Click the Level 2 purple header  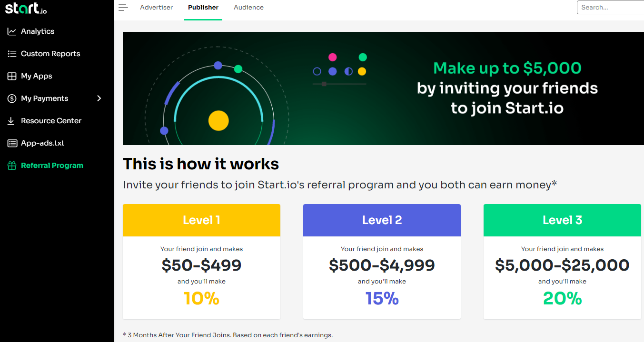coord(382,220)
